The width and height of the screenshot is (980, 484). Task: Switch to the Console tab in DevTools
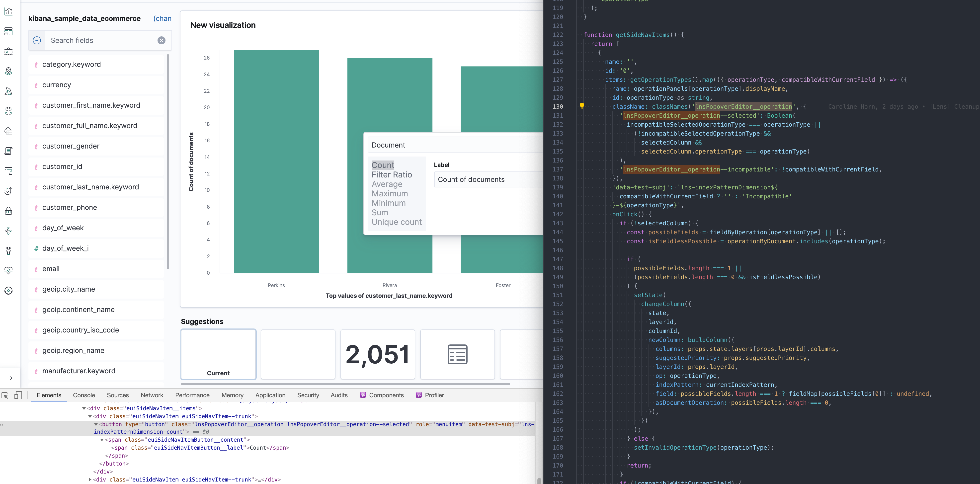pyautogui.click(x=84, y=395)
